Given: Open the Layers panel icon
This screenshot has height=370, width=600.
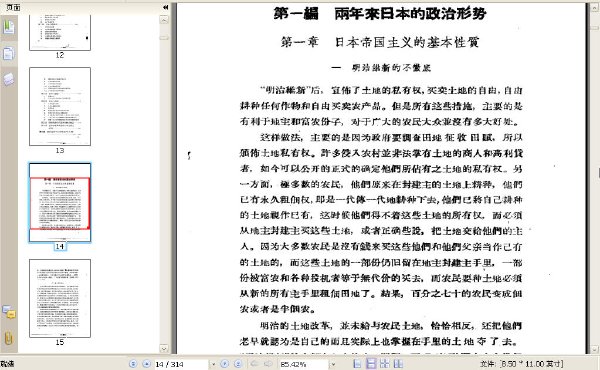Looking at the screenshot, I should click(x=8, y=80).
